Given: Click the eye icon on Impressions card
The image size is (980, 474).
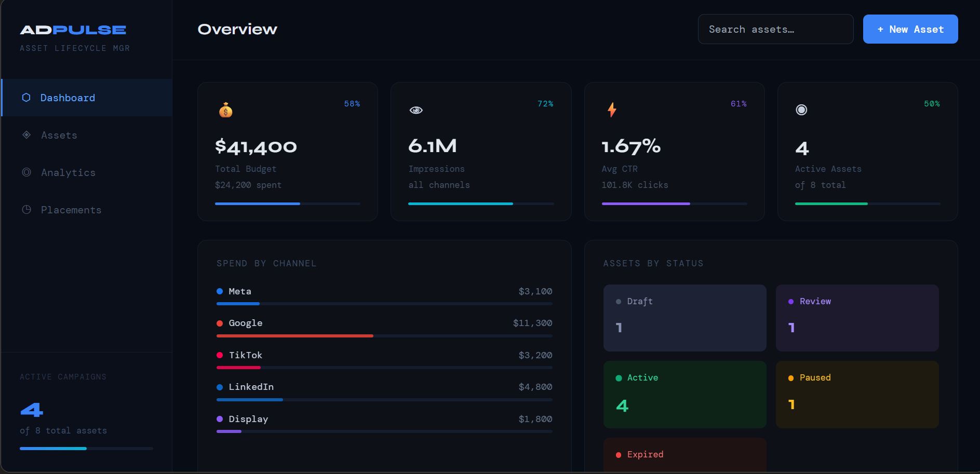Looking at the screenshot, I should [416, 110].
